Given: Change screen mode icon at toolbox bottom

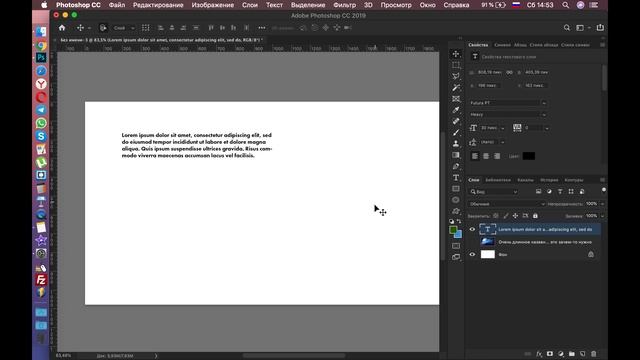Looking at the screenshot, I should click(x=456, y=257).
